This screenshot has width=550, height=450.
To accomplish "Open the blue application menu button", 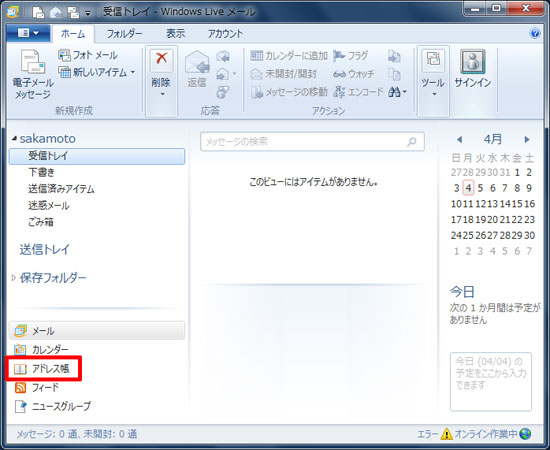I will coord(28,33).
